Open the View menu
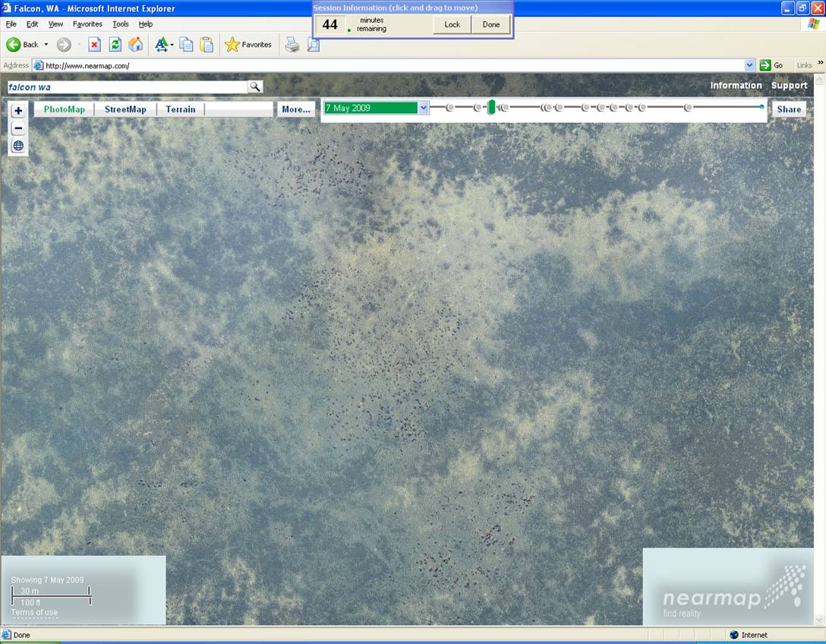This screenshot has width=826, height=644. pos(55,24)
